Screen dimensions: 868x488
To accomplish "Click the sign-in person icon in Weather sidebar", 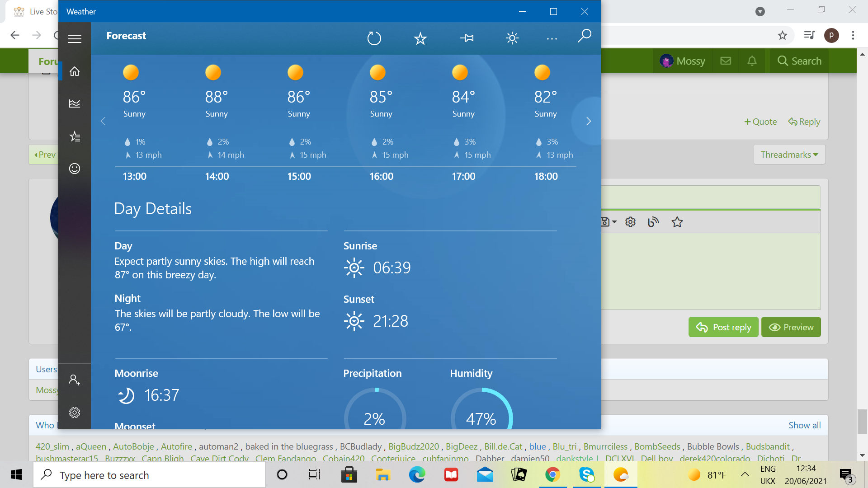I will (75, 380).
